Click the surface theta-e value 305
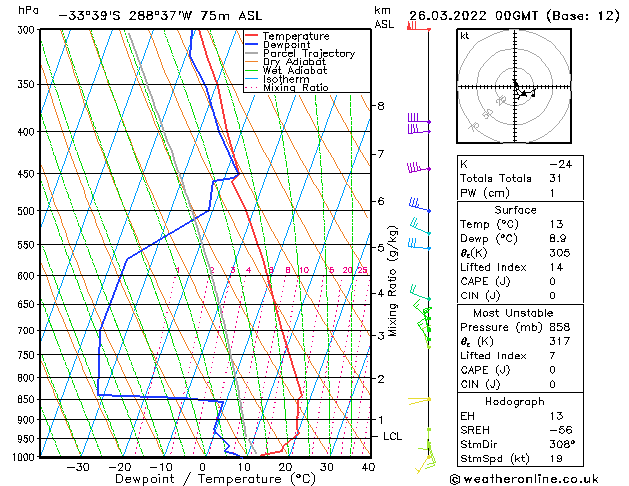 (560, 253)
